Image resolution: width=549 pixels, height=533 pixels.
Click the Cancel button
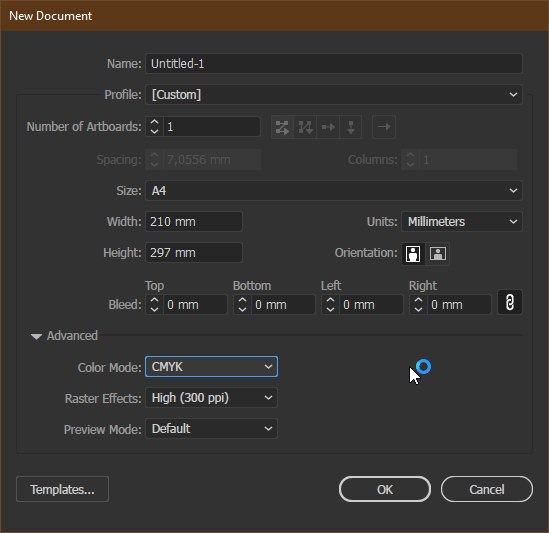[x=487, y=489]
